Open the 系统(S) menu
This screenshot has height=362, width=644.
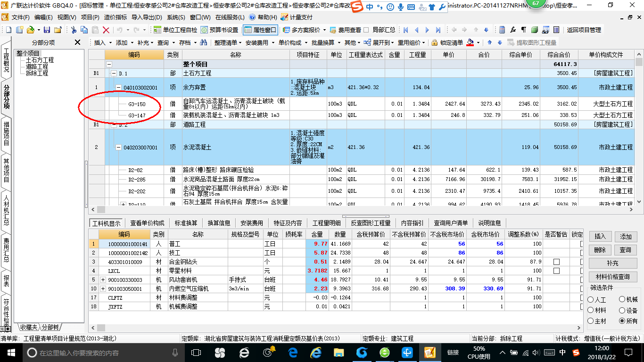coord(176,17)
